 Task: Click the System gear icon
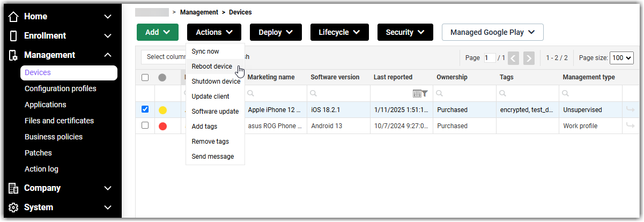[x=14, y=208]
